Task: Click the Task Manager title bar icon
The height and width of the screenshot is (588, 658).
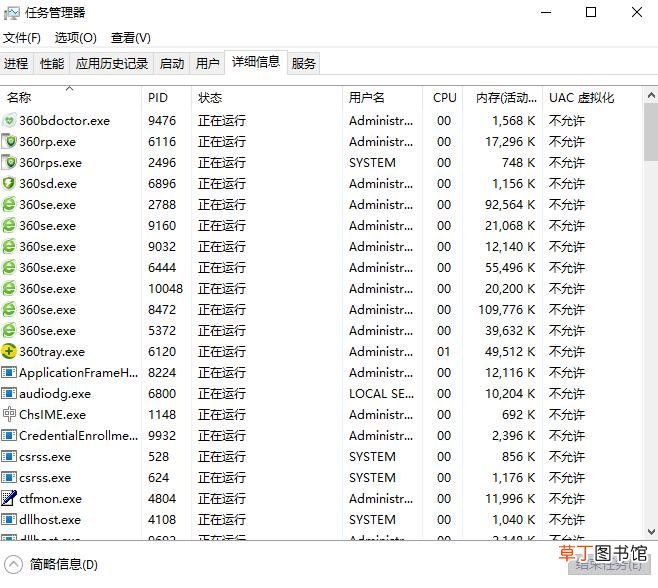Action: pos(11,13)
